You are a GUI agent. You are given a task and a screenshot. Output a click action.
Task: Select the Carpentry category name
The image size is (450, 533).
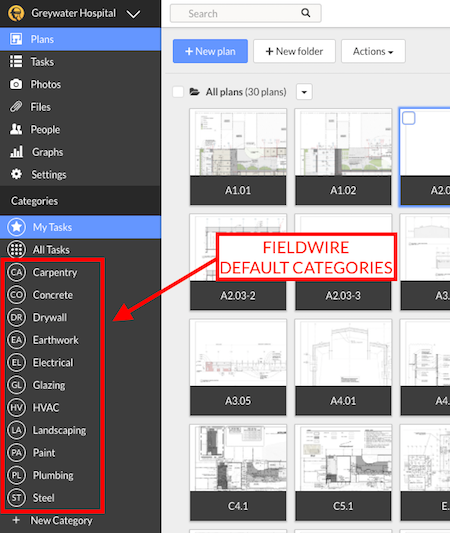[55, 273]
